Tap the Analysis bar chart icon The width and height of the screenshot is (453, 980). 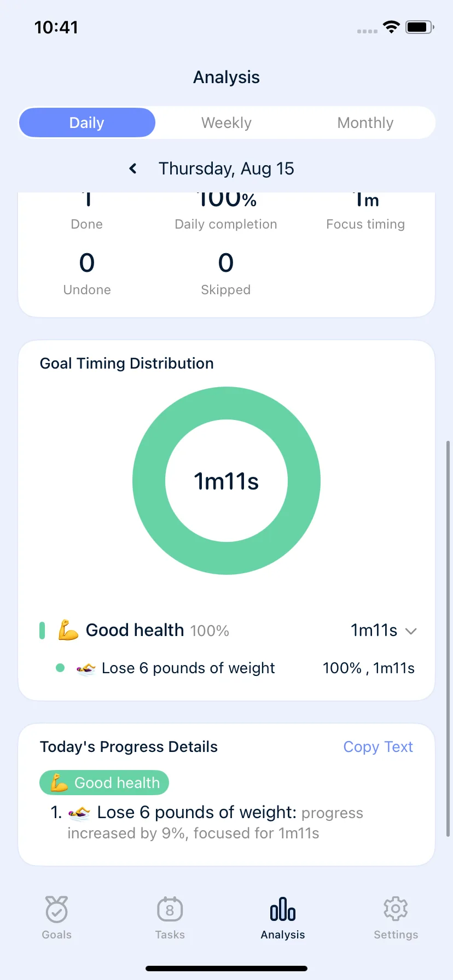[283, 909]
